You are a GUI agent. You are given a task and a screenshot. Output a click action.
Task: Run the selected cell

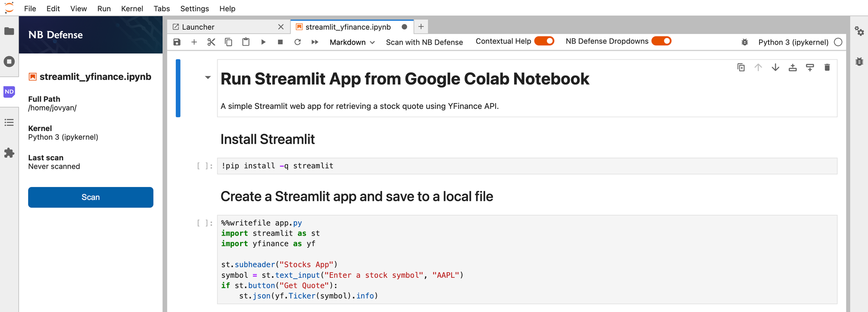click(x=263, y=42)
